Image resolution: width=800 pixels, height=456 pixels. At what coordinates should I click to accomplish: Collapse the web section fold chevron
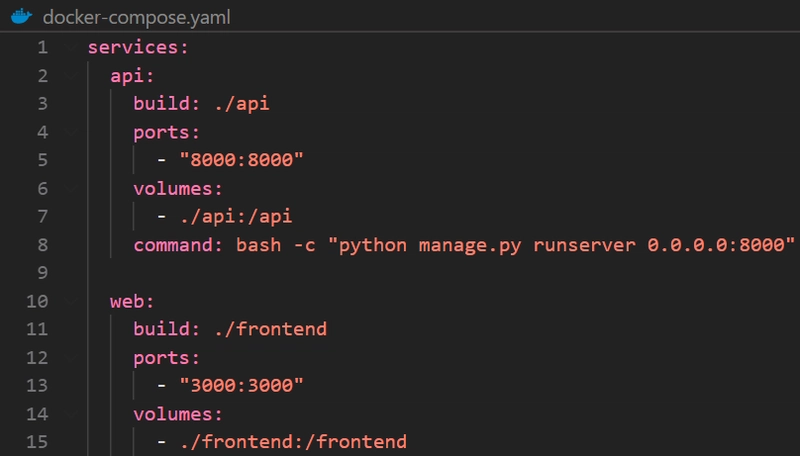70,301
